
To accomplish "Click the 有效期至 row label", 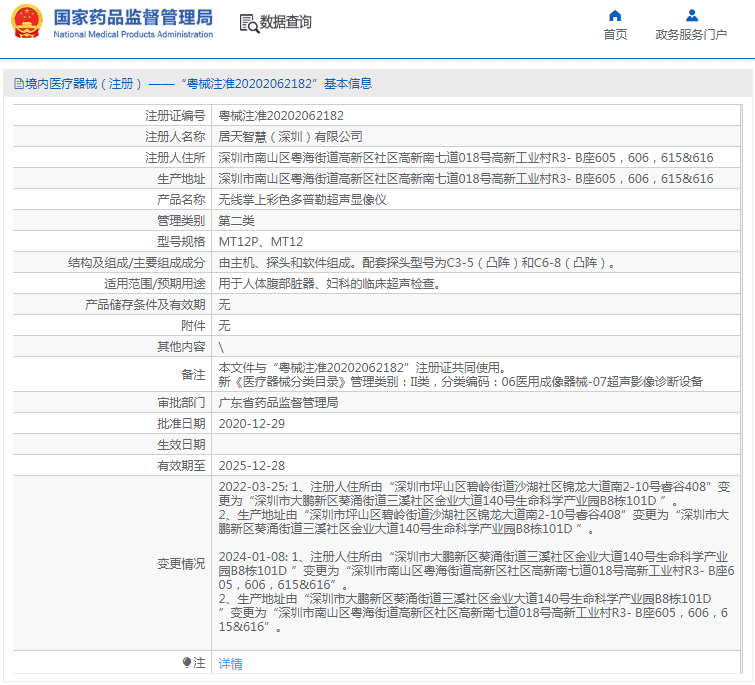I will [x=181, y=465].
